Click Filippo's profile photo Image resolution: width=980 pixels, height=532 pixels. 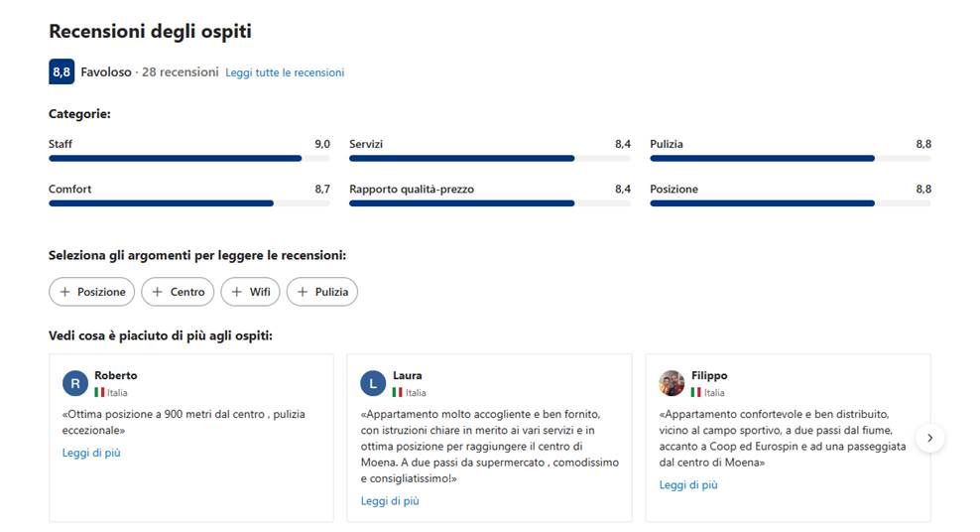pyautogui.click(x=672, y=383)
